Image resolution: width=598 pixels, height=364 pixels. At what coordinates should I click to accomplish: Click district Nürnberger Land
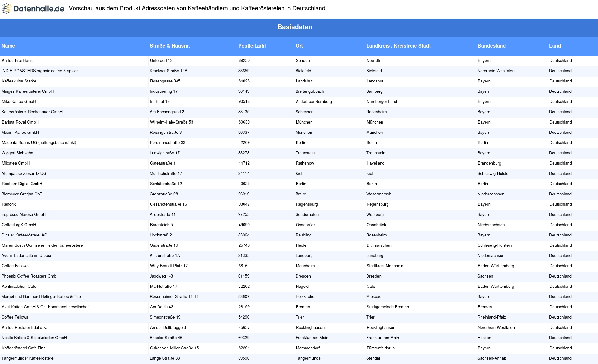point(382,102)
